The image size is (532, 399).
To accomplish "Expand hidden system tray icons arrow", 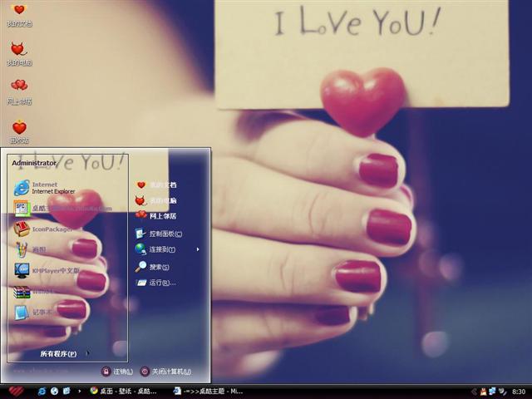I will click(x=474, y=392).
